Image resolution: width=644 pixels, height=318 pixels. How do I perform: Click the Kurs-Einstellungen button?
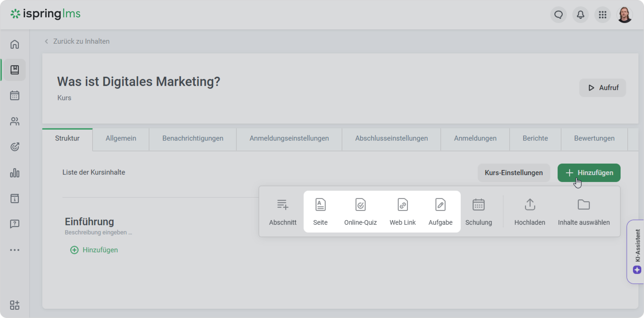(x=514, y=173)
